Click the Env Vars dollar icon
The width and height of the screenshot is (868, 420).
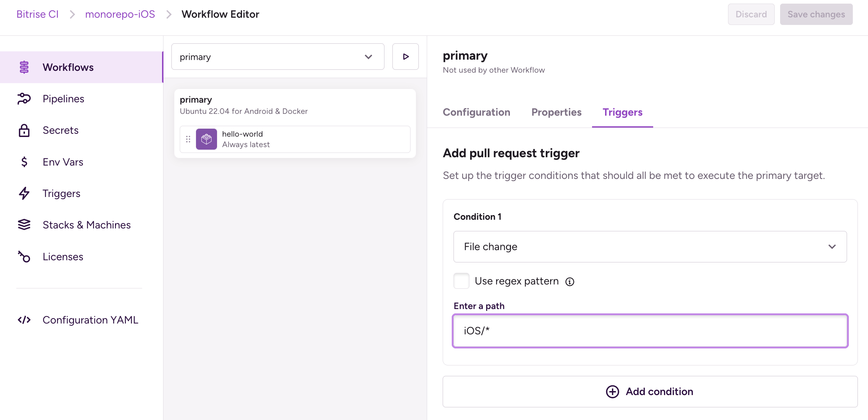coord(24,162)
